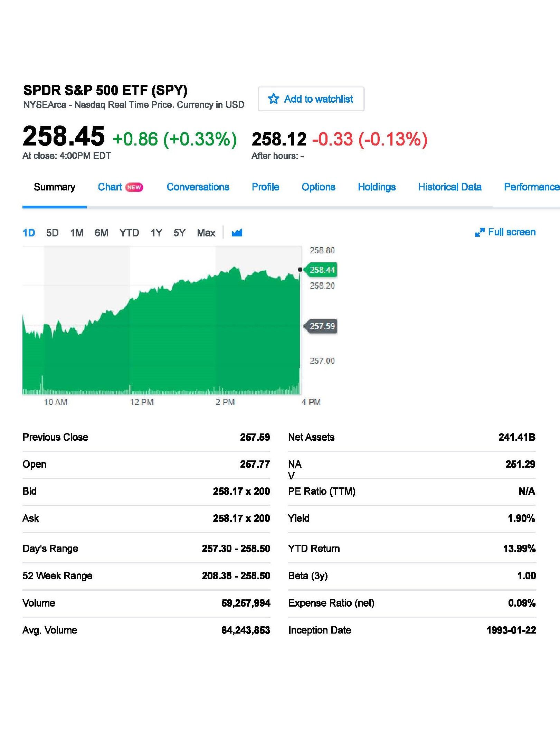The width and height of the screenshot is (560, 730).
Task: Click the Expense Ratio value 0.09%
Action: (522, 603)
